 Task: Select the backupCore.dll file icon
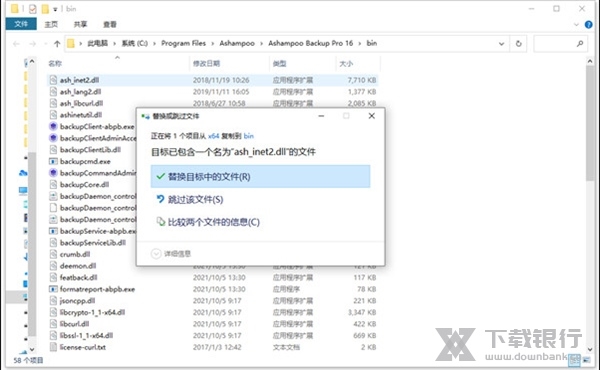[54, 184]
